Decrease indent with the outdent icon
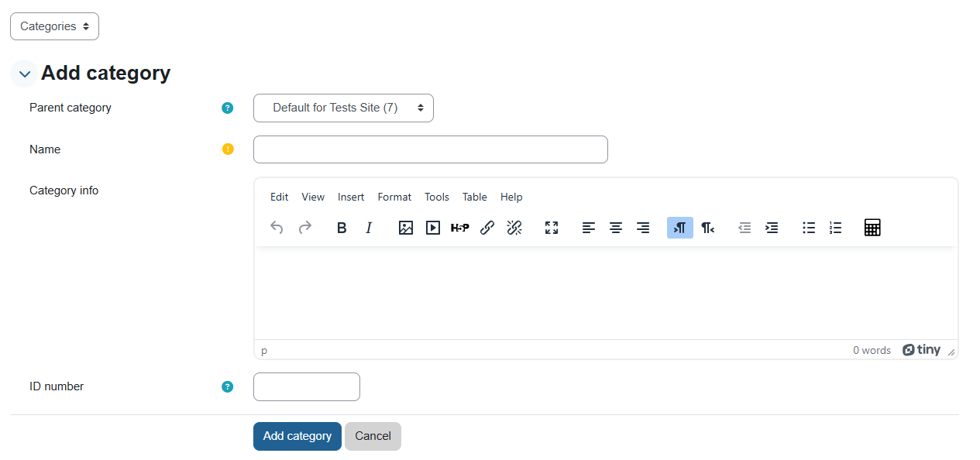 [744, 228]
